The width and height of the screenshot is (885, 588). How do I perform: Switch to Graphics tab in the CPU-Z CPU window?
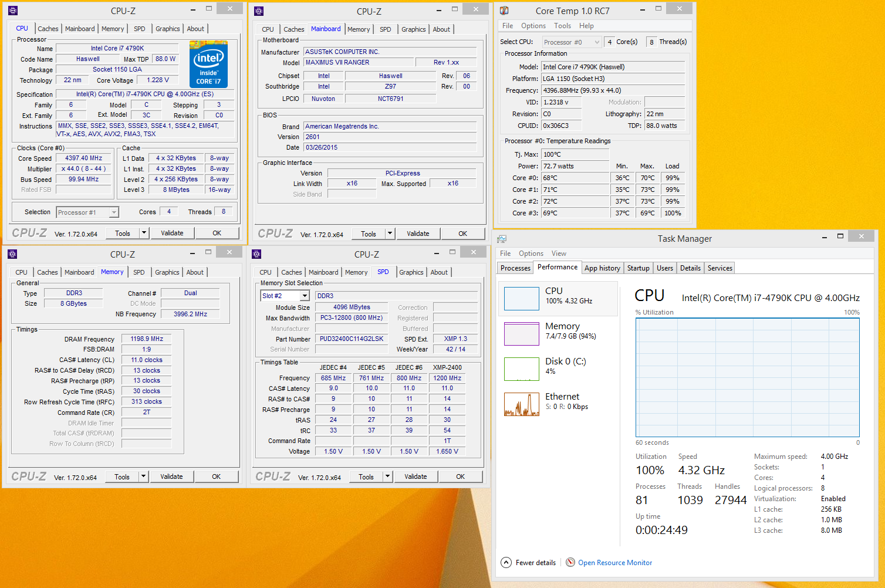pos(168,29)
